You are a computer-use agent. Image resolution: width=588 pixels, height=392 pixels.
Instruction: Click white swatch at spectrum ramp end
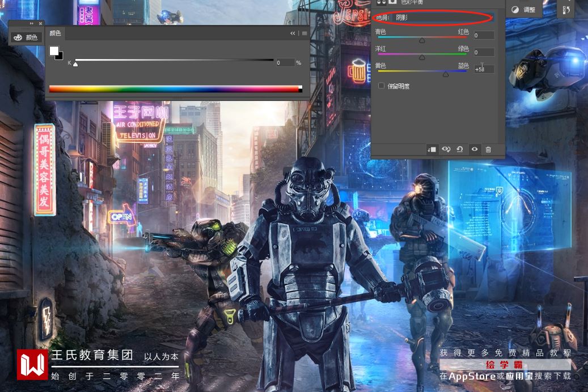pos(300,87)
